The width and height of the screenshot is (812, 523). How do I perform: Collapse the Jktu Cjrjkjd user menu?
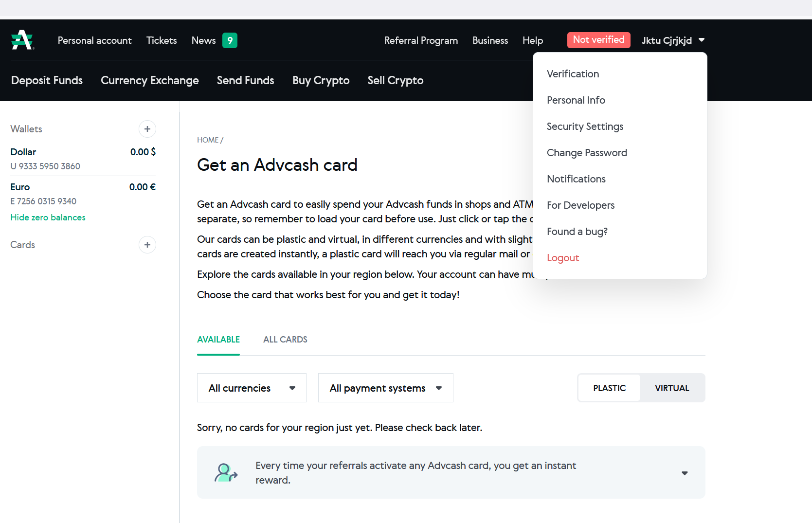pos(673,40)
